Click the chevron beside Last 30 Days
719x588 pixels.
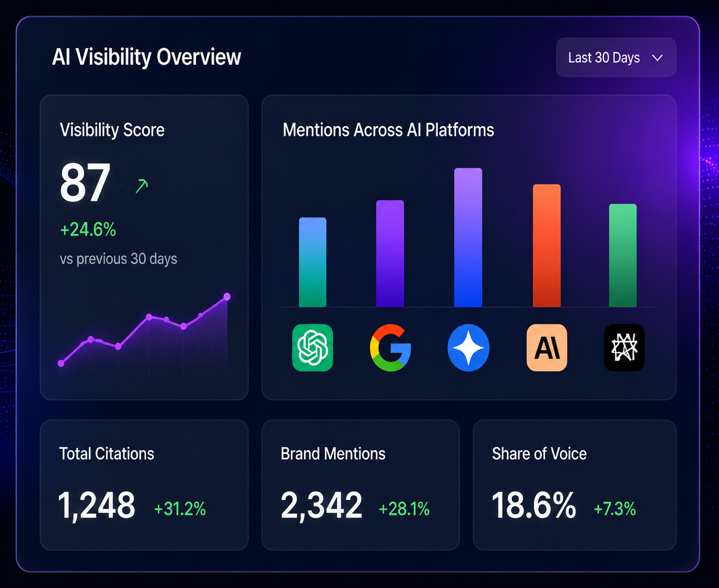657,58
